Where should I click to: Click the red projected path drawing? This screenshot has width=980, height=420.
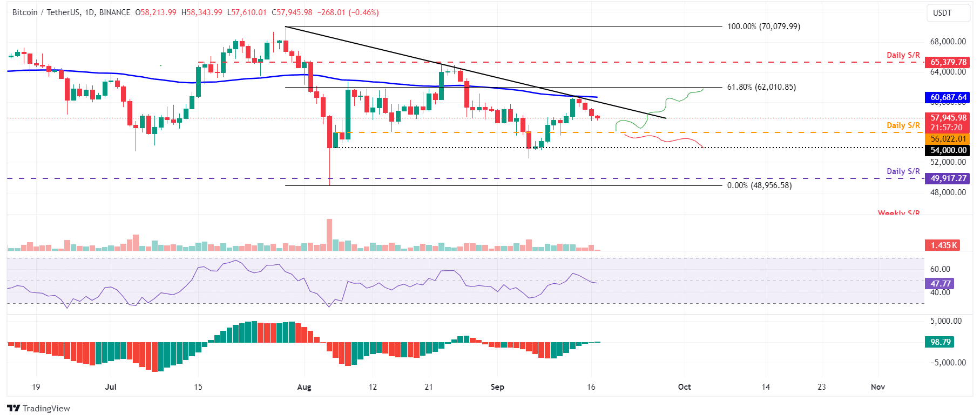(664, 140)
